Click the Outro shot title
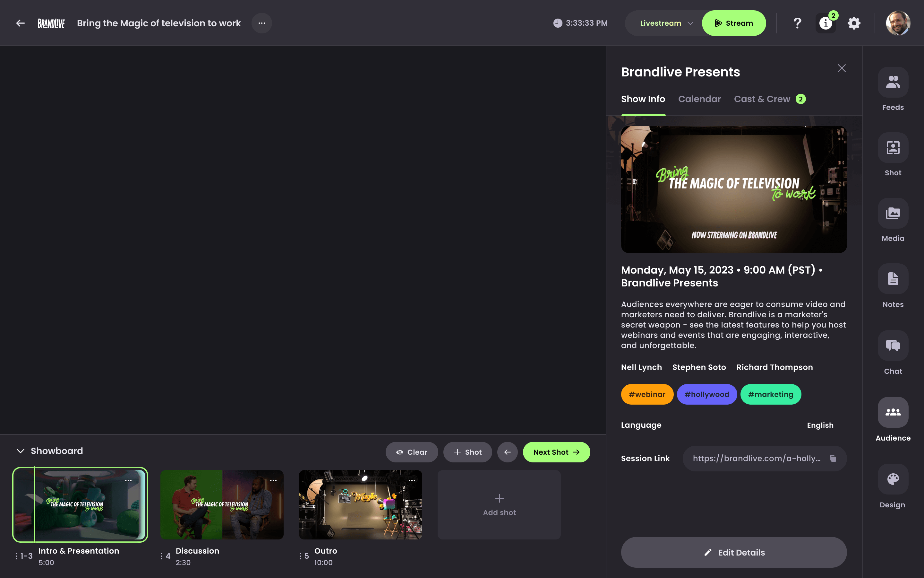Viewport: 924px width, 578px height. point(326,551)
